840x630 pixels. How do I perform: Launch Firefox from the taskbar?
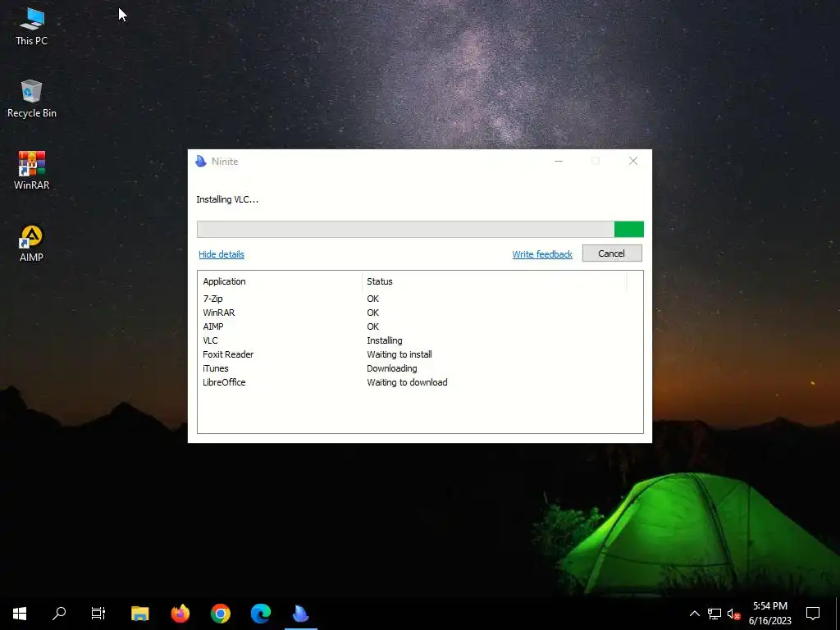[x=180, y=614]
